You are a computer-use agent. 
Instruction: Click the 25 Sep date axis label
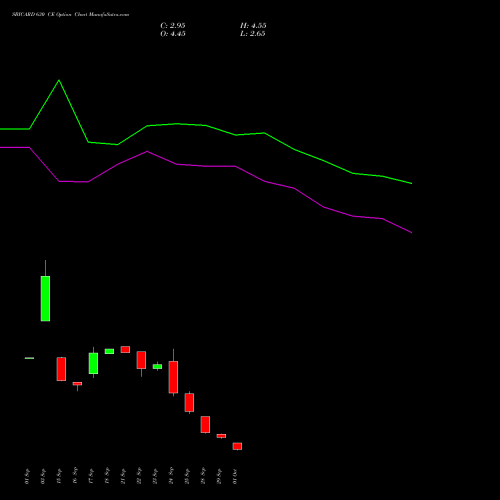pyautogui.click(x=187, y=476)
